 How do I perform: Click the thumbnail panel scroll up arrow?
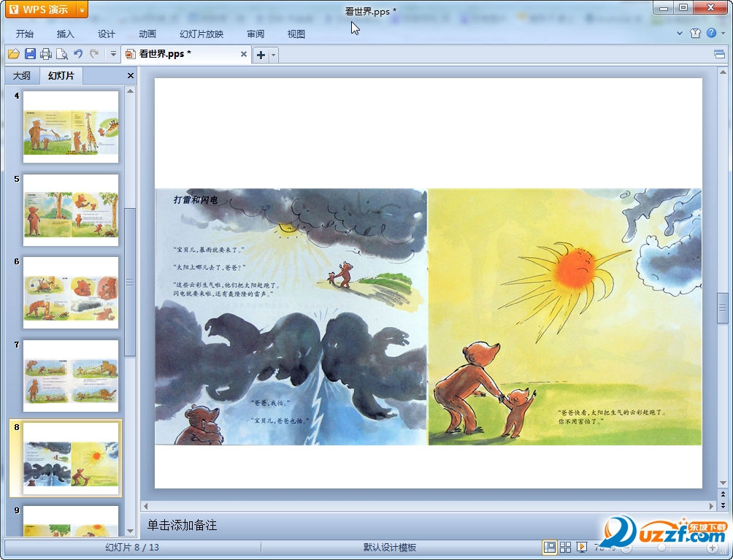tap(131, 91)
